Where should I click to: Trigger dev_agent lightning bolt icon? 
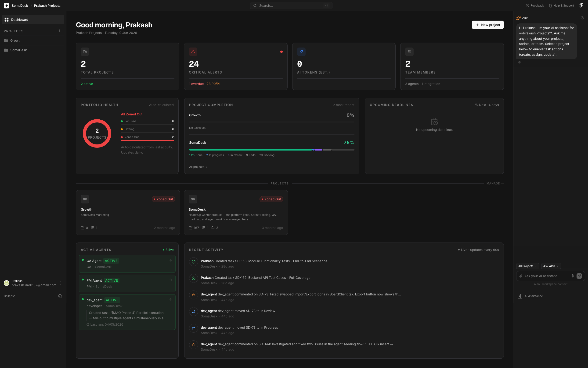pyautogui.click(x=171, y=300)
